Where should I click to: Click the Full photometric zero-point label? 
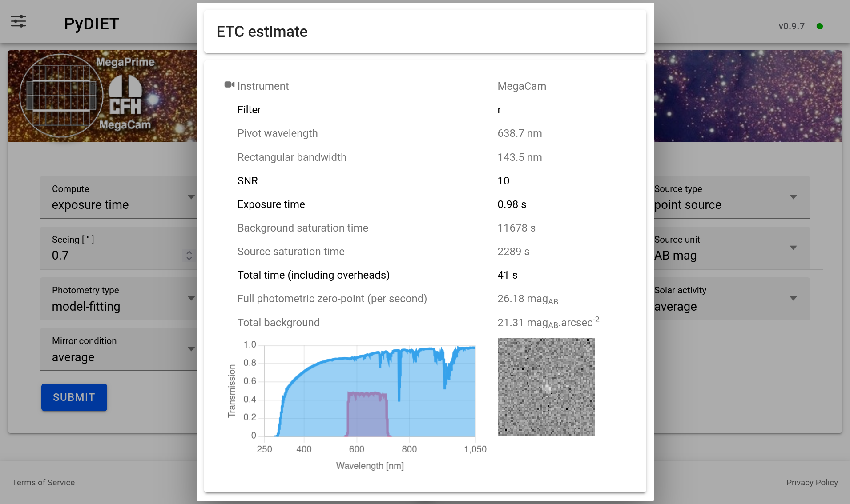click(x=332, y=299)
